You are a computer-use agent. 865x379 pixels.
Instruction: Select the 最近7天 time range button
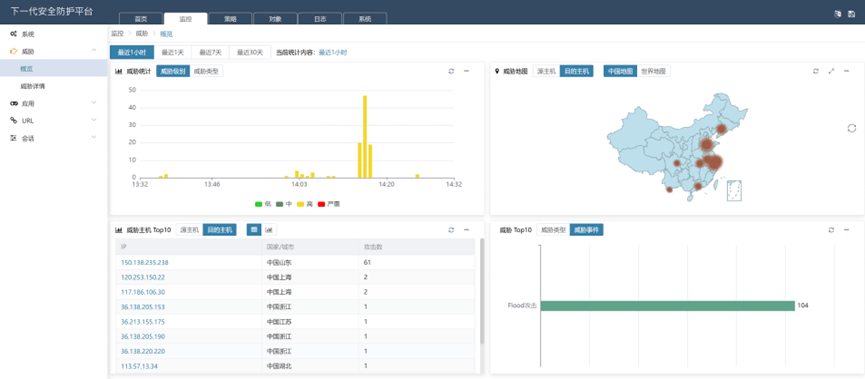[x=210, y=52]
